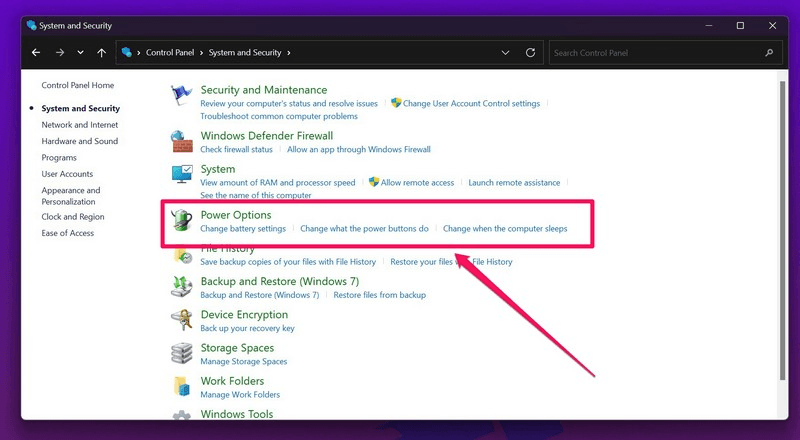Open Hardware and Sound category
Screen dimensions: 800x440
click(79, 141)
